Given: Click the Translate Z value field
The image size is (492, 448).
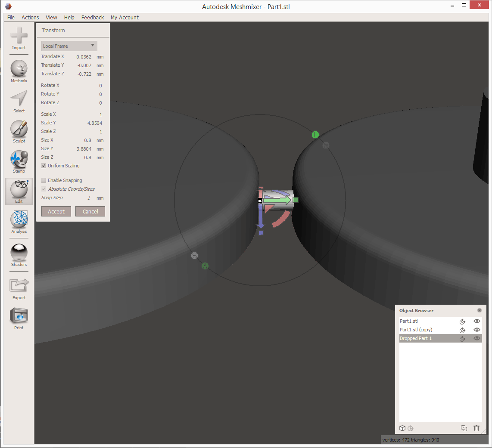Looking at the screenshot, I should [x=84, y=74].
